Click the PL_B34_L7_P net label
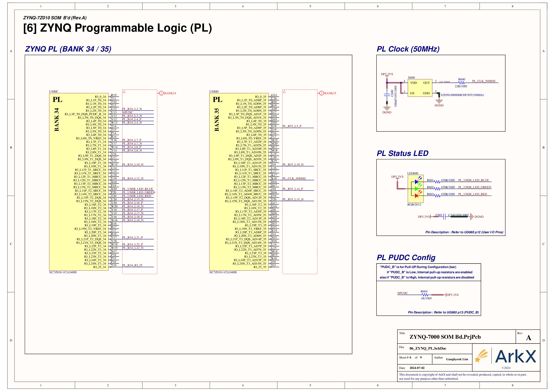This screenshot has width=555, height=392. (x=132, y=140)
